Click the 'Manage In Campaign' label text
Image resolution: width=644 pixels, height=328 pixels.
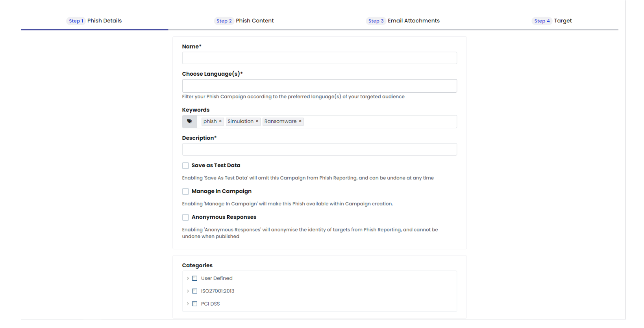(221, 191)
